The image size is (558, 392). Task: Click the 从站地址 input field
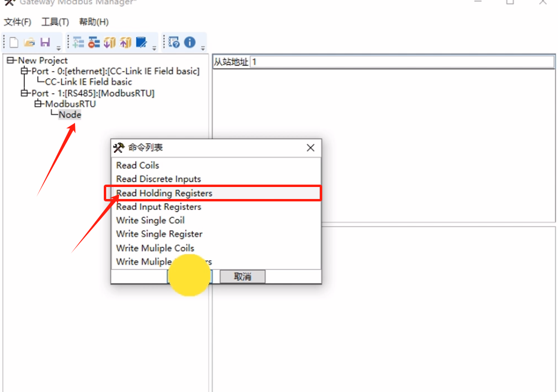point(402,62)
